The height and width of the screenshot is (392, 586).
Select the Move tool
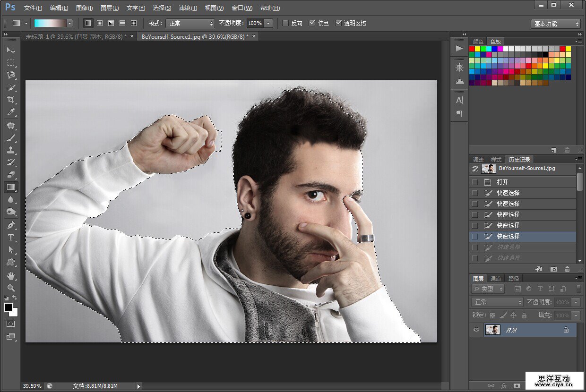click(10, 50)
